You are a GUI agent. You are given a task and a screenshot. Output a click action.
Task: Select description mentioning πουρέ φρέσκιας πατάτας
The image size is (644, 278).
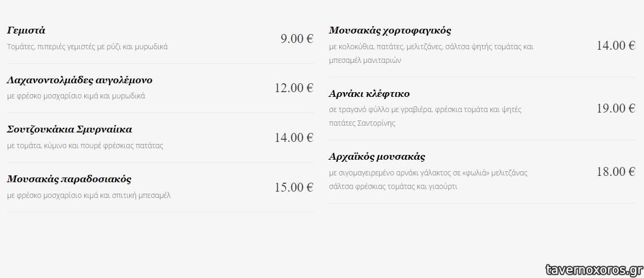tap(85, 146)
